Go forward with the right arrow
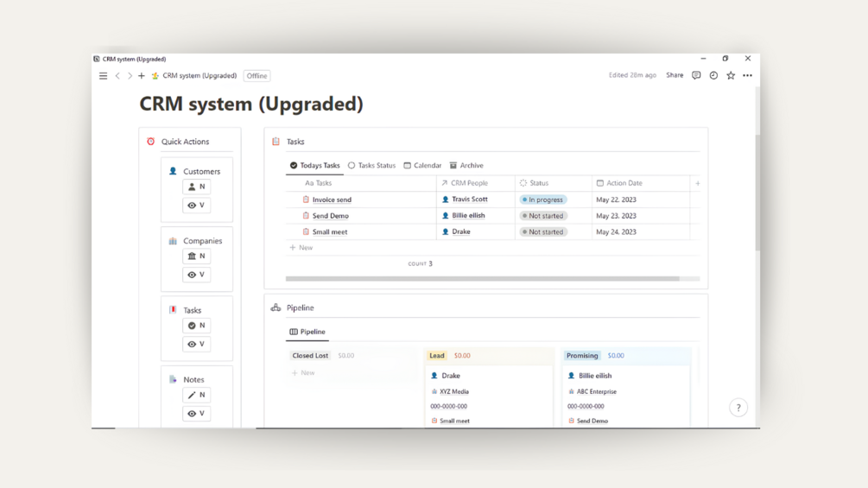Screen dimensions: 868x488 point(130,76)
